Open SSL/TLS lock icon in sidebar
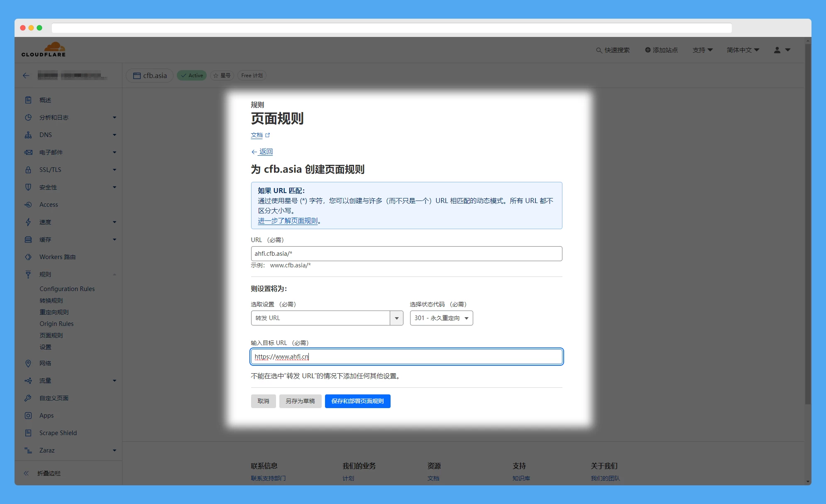The width and height of the screenshot is (826, 504). 28,170
